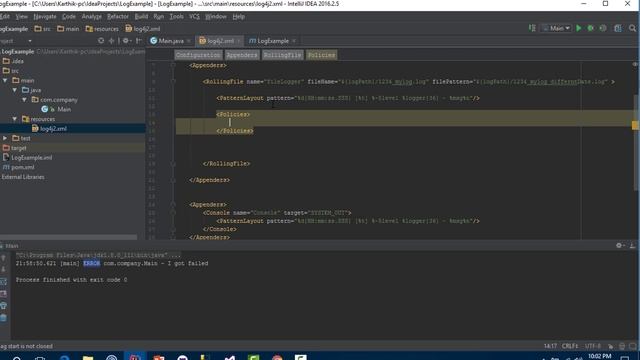Select Main class in project tree

[x=64, y=109]
